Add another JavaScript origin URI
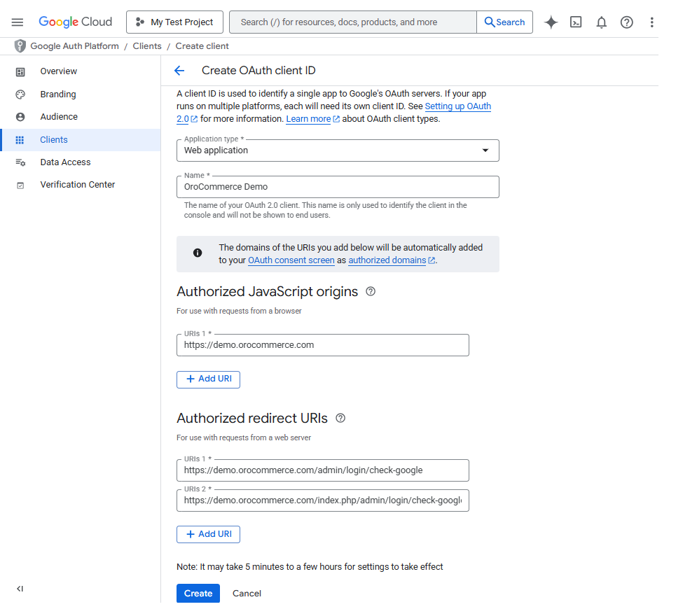 (x=208, y=379)
